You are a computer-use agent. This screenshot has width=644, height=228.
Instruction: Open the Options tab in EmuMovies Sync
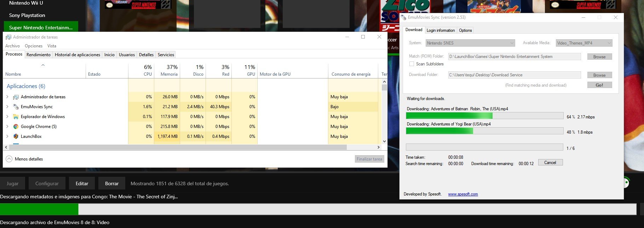click(465, 30)
